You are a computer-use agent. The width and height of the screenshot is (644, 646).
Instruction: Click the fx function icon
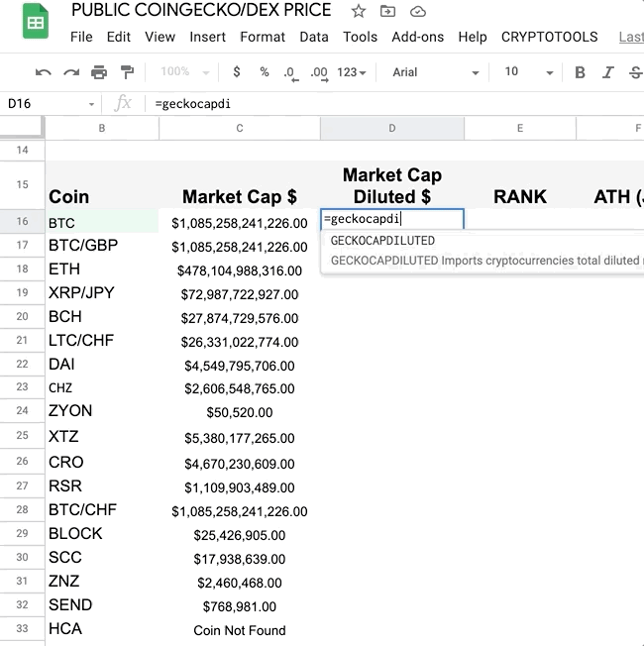123,103
